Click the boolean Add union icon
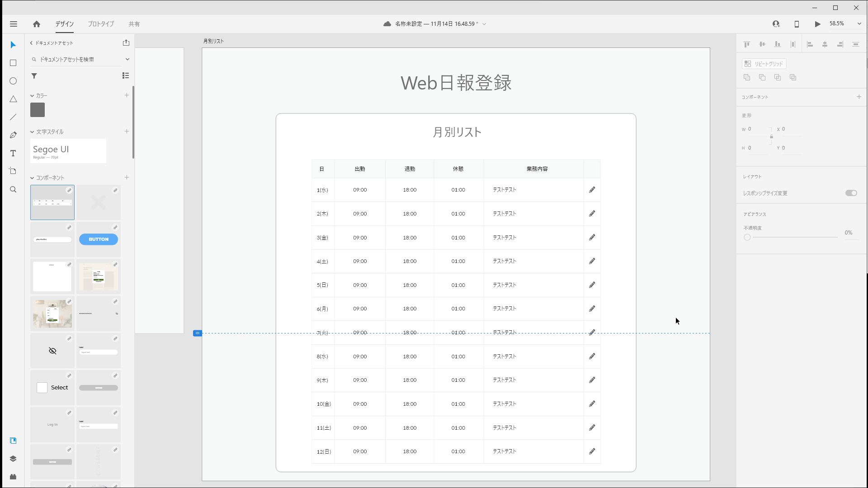 click(x=747, y=77)
